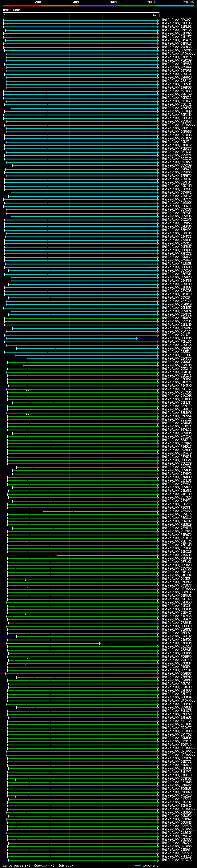The width and height of the screenshot is (197, 868).
Task: Open the UniRef100_A5H1G5 hit
Action: point(177,30)
